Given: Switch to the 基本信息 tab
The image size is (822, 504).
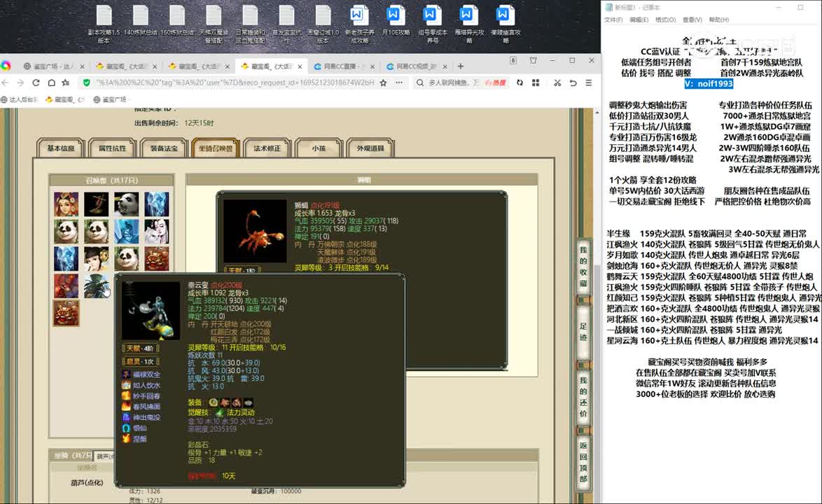Looking at the screenshot, I should pyautogui.click(x=61, y=148).
